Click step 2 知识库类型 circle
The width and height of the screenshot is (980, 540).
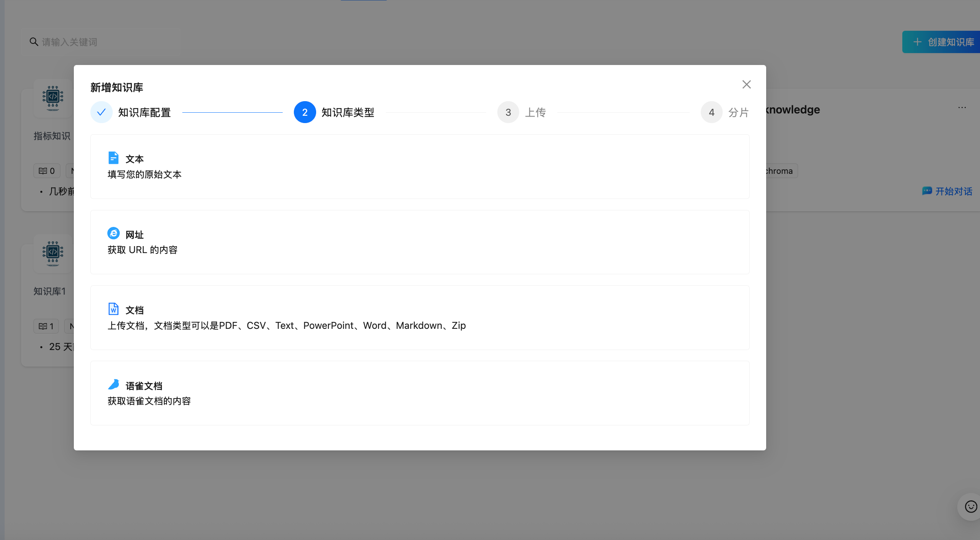coord(305,112)
